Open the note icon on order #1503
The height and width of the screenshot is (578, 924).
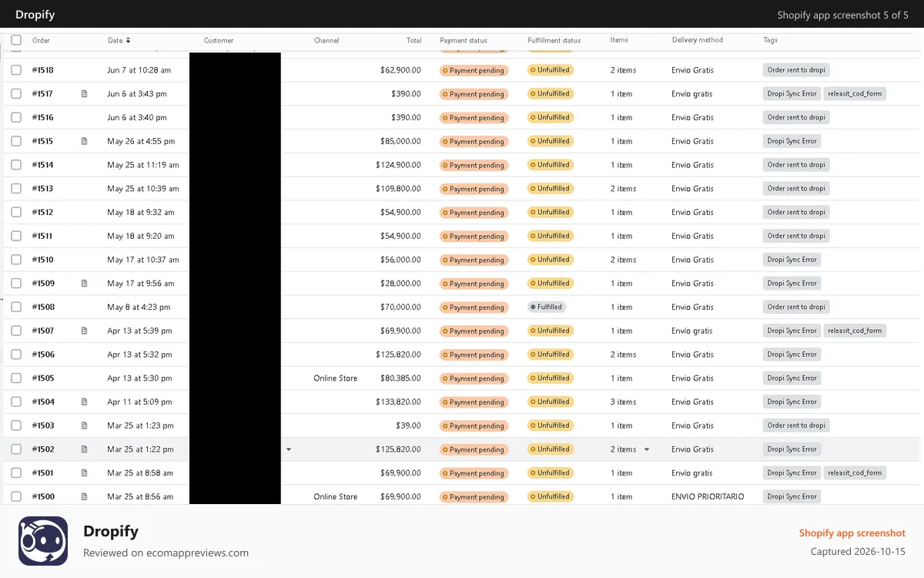click(85, 425)
